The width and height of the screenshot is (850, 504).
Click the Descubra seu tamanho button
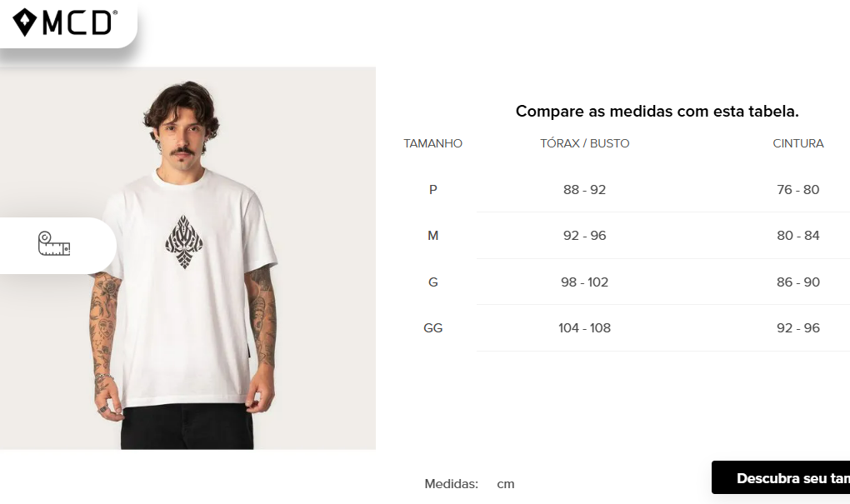pos(781,478)
